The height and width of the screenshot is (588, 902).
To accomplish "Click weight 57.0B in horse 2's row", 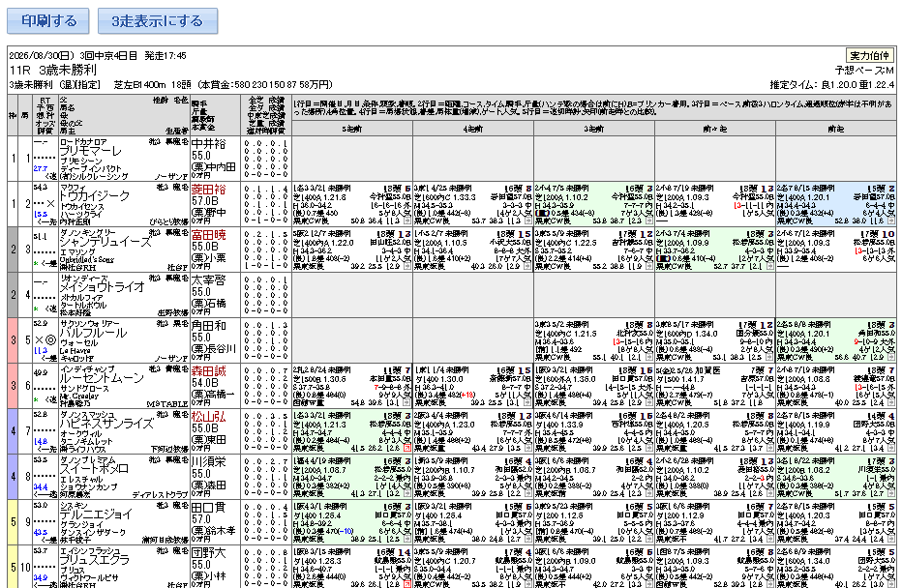I will [205, 201].
